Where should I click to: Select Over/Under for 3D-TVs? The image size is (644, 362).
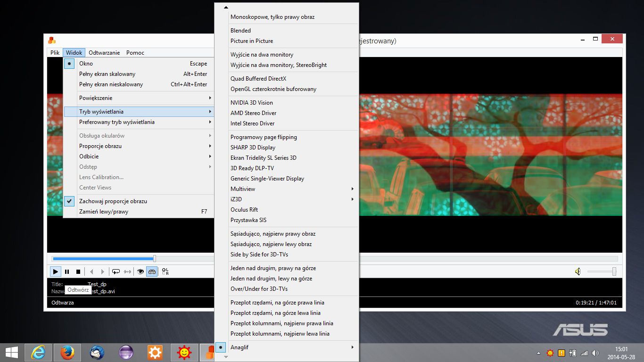coord(287,289)
